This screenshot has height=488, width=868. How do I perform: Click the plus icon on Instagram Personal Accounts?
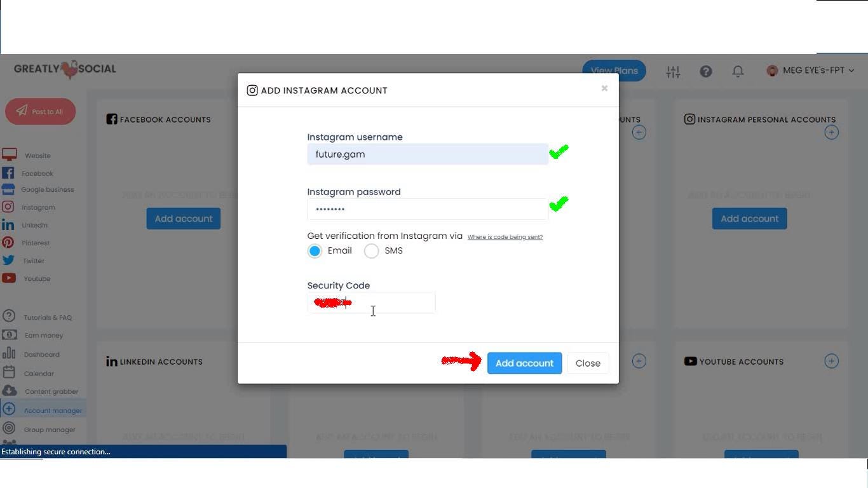[x=831, y=132]
